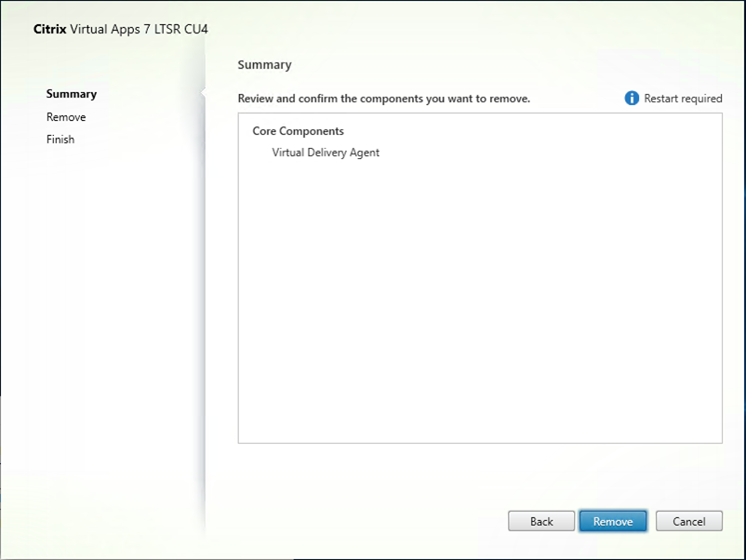Select the Remove step in the sidebar

click(x=66, y=117)
